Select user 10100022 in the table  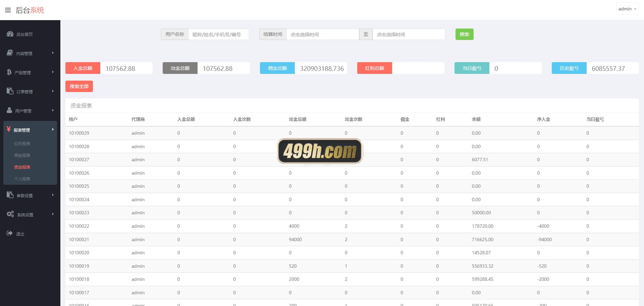(79, 226)
